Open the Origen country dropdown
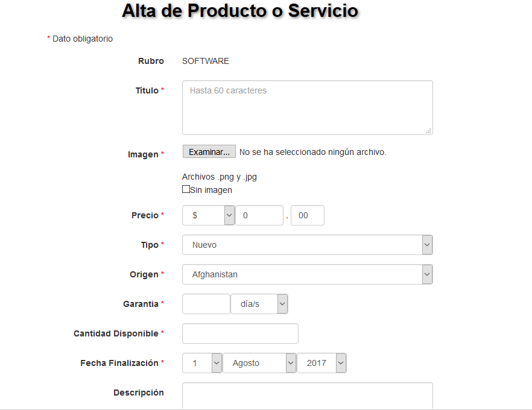This screenshot has height=410, width=532. pyautogui.click(x=308, y=274)
